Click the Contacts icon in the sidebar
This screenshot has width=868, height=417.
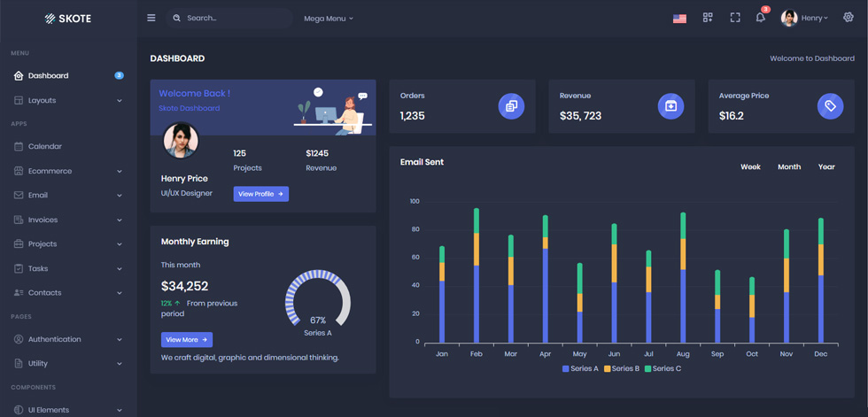pos(19,292)
